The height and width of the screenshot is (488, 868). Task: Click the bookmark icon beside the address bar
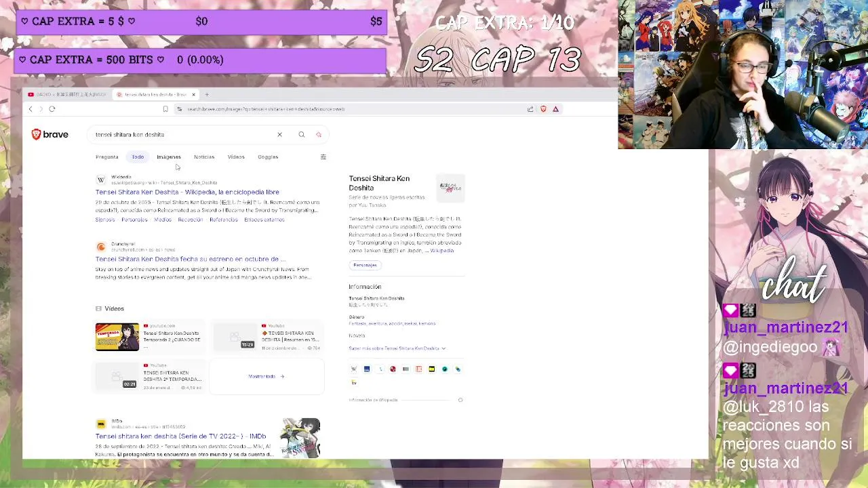(x=165, y=109)
